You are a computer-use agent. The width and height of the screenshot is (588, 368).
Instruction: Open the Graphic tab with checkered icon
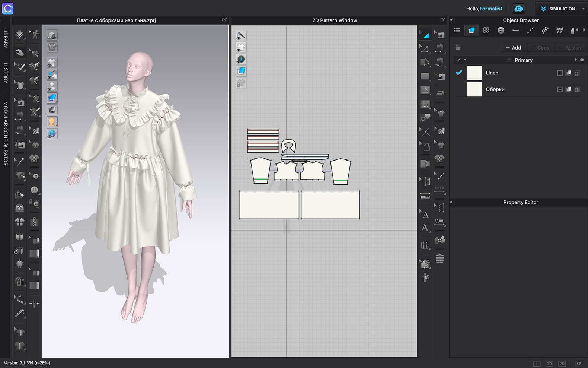(486, 31)
